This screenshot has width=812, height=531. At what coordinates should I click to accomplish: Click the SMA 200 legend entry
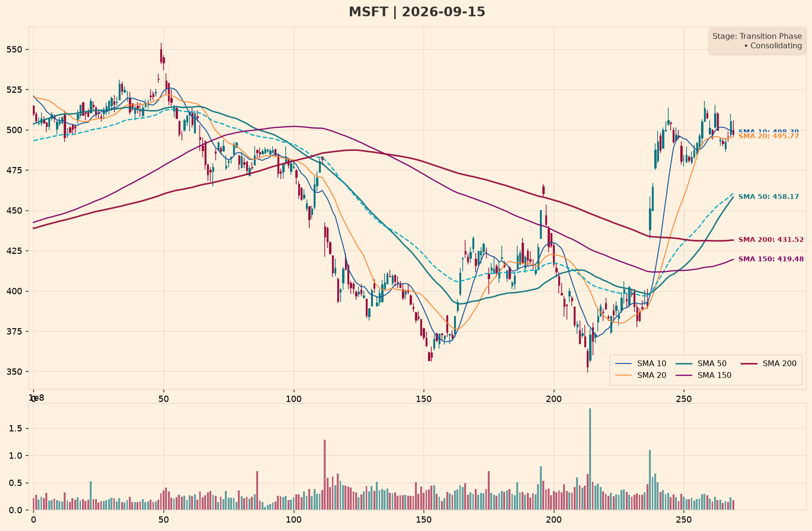tap(769, 363)
